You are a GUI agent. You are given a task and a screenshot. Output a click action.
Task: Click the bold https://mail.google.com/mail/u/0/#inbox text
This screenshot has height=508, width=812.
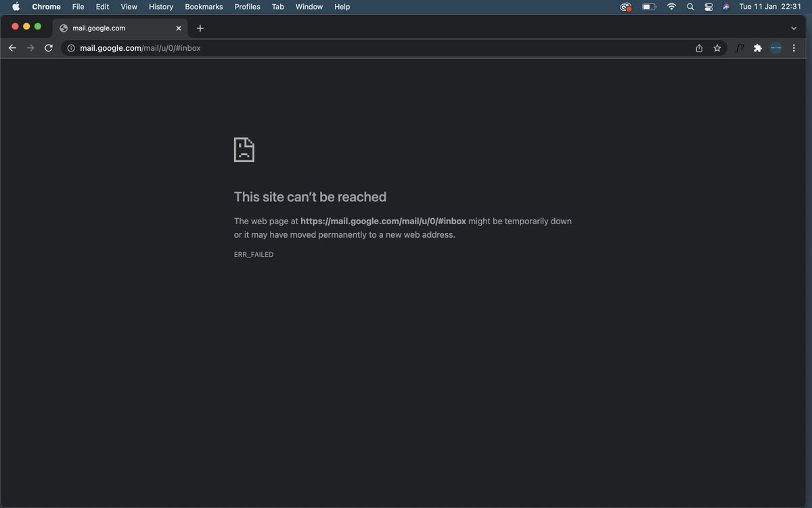(383, 221)
